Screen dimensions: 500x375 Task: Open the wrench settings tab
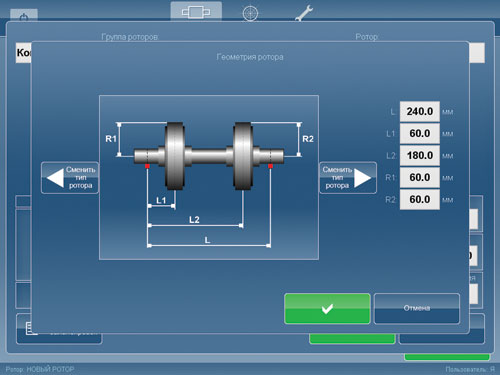coord(304,13)
